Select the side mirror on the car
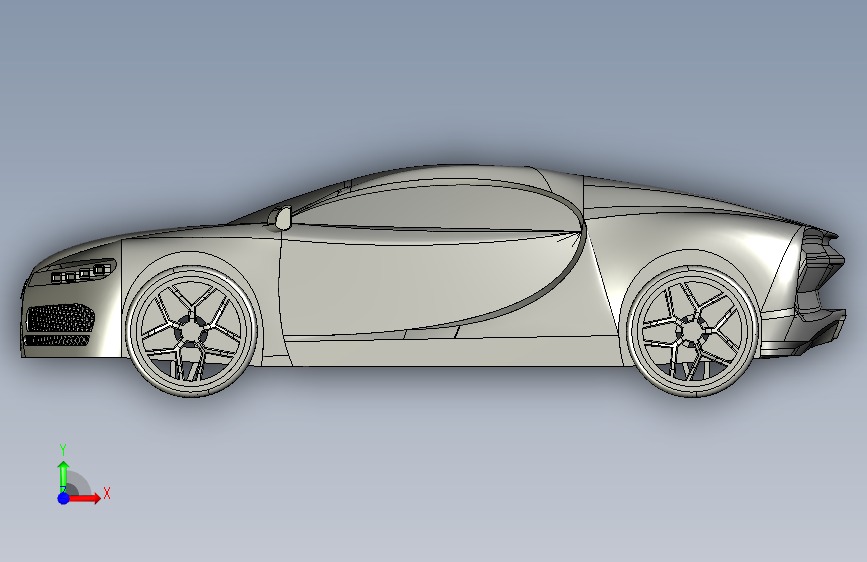This screenshot has width=867, height=562. click(x=280, y=217)
